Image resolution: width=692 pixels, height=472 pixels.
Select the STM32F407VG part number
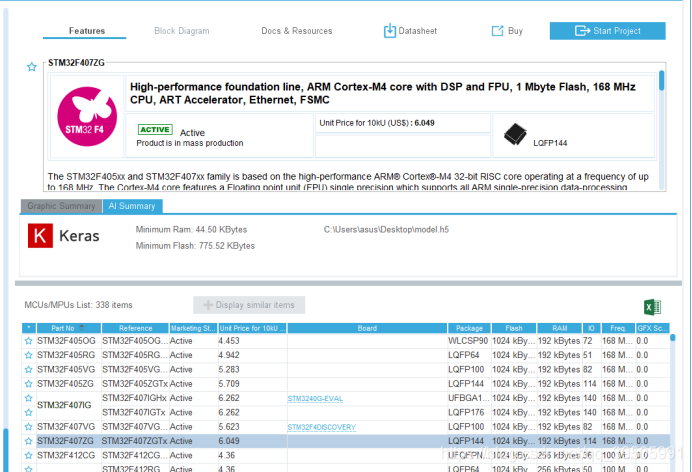[66, 427]
